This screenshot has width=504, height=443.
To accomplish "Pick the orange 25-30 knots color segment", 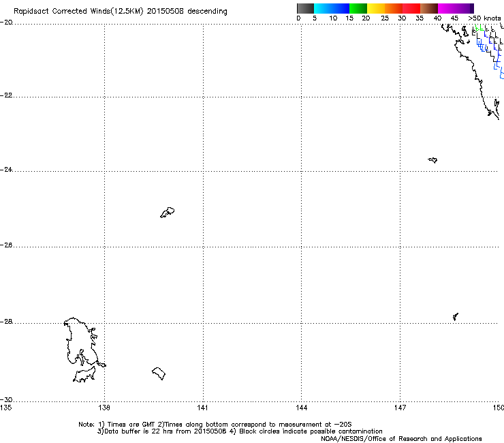I will (394, 8).
